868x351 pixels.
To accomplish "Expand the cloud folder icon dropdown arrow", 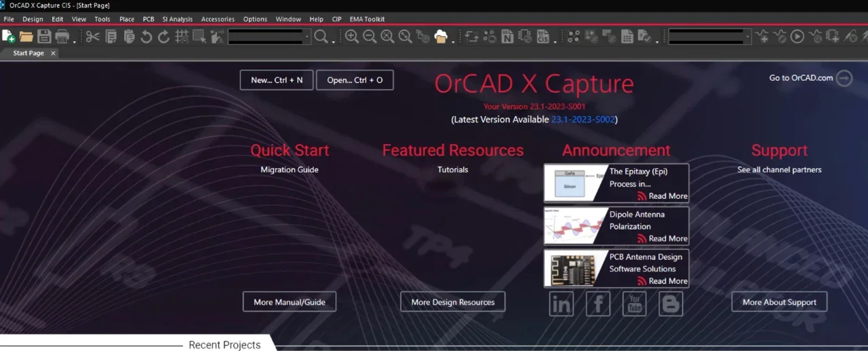I will click(x=453, y=41).
